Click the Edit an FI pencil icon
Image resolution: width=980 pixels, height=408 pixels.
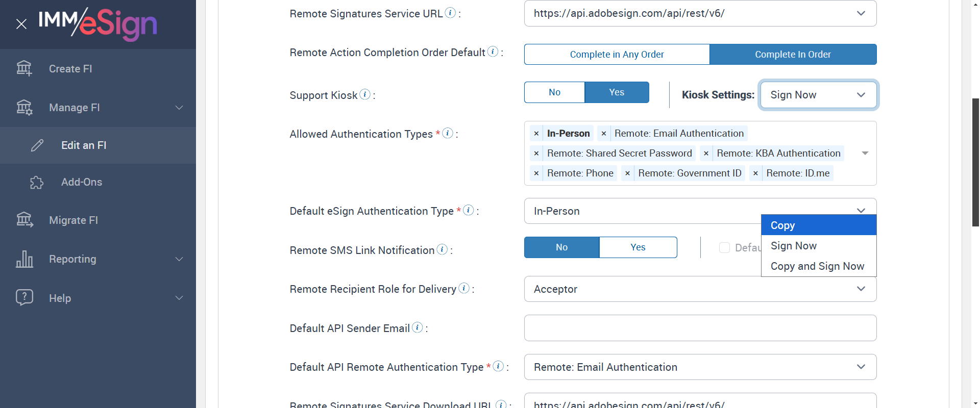tap(37, 145)
